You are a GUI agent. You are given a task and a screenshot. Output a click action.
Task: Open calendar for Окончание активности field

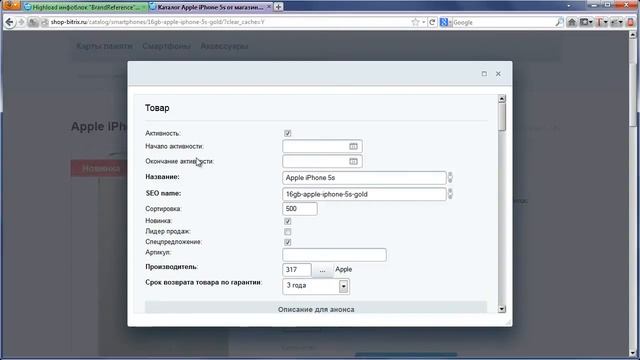point(353,162)
